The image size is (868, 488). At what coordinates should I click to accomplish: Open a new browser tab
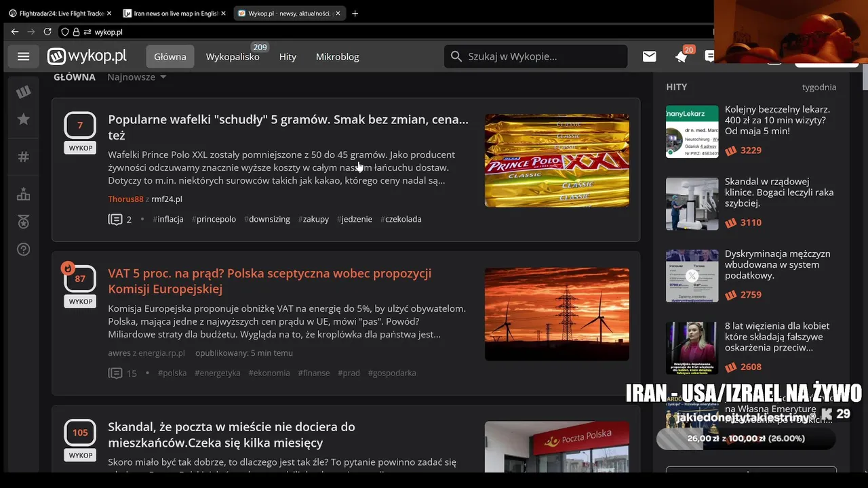355,13
